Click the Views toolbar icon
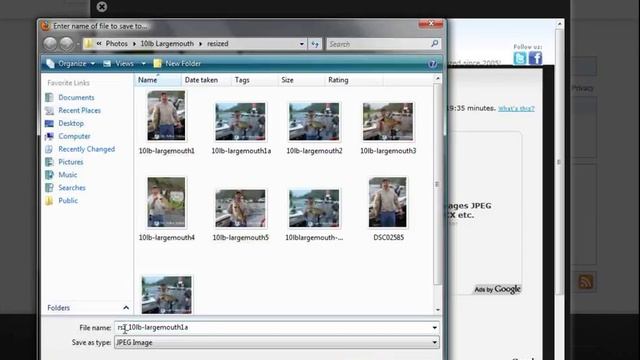640x360 pixels. pyautogui.click(x=107, y=64)
